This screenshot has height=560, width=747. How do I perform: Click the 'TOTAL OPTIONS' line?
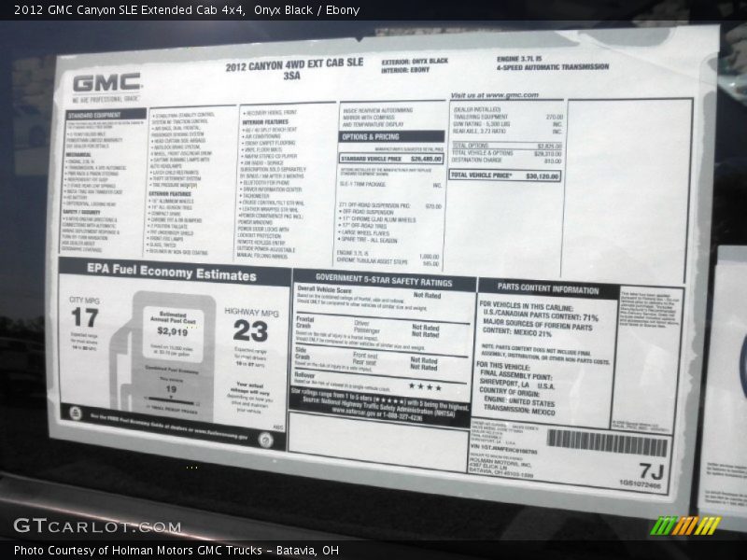tap(507, 146)
